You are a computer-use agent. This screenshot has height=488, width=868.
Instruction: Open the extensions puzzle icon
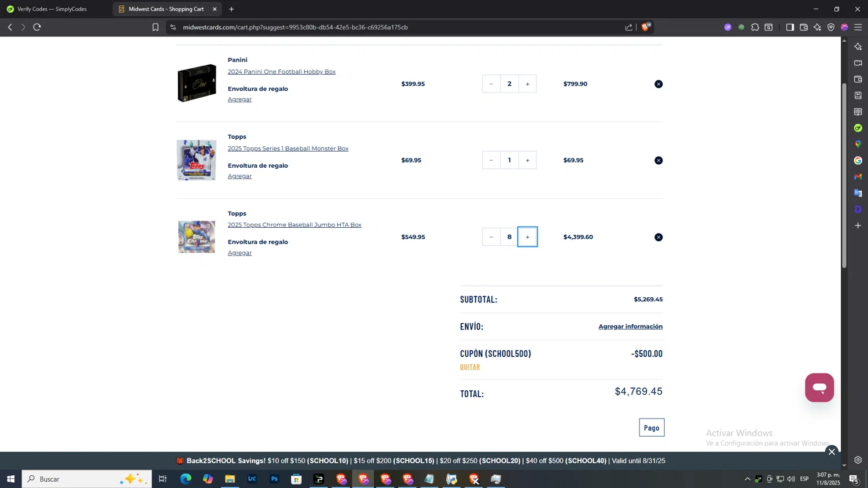click(755, 27)
